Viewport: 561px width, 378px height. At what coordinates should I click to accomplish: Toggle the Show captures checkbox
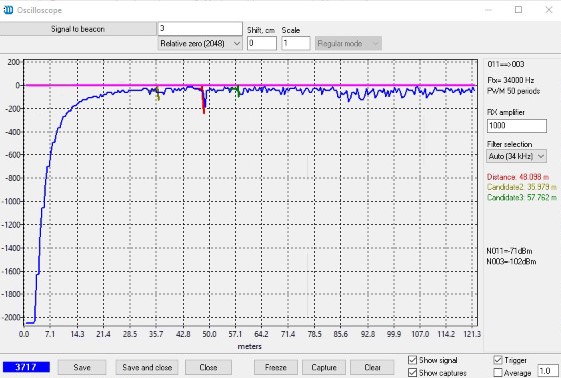[413, 373]
